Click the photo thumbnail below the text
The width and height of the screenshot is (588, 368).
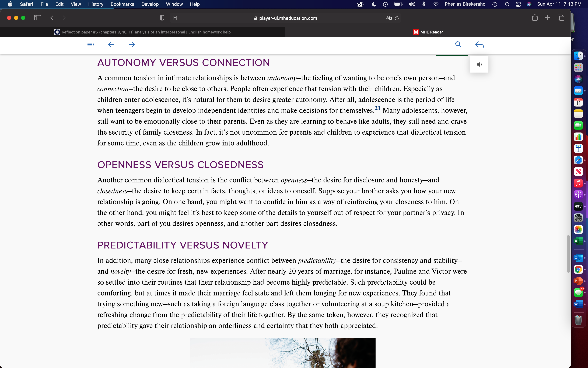coord(283,353)
